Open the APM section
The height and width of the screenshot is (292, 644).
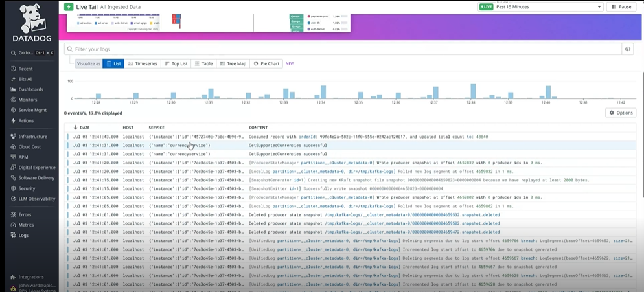(23, 157)
